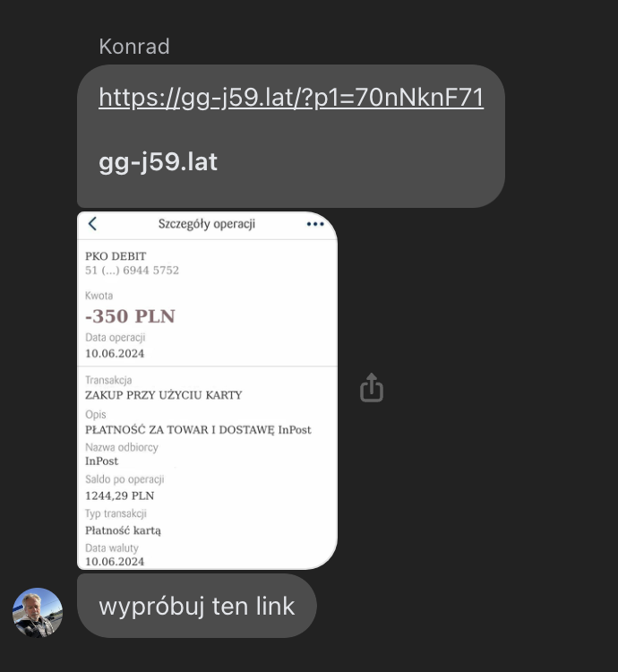The height and width of the screenshot is (672, 618).
Task: Tap the InPost recipient name under Nazwa odbiorcy
Action: 101,461
